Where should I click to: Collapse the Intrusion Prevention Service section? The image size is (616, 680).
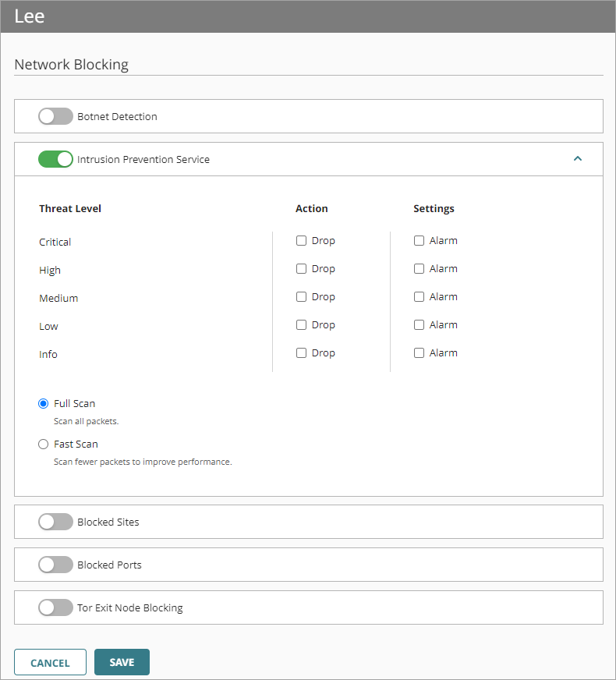tap(578, 158)
